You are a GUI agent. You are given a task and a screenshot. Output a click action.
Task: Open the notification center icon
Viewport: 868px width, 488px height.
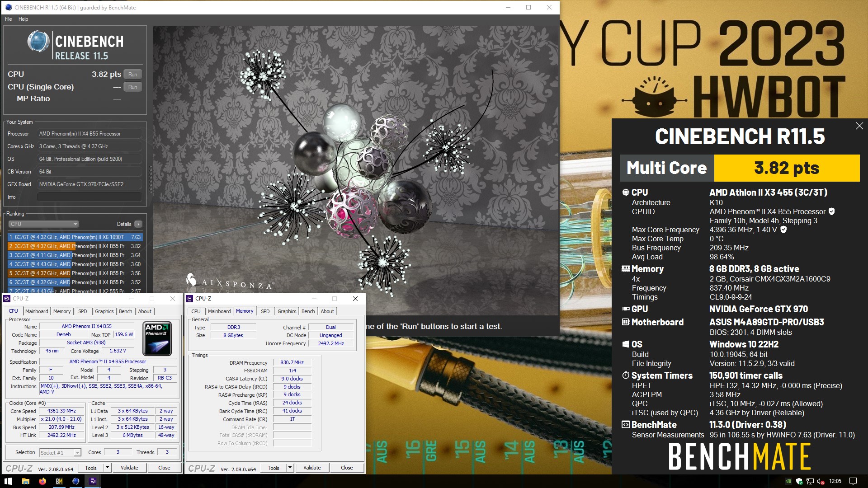point(853,481)
